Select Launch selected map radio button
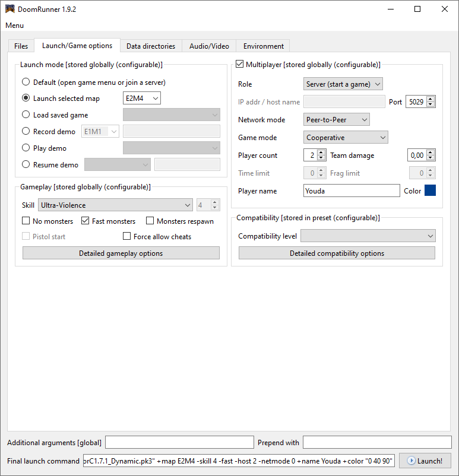 26,98
